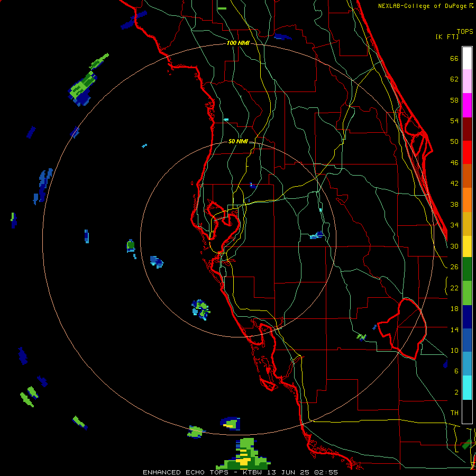Click the "38" legend value
This screenshot has width=476, height=476.
point(454,204)
